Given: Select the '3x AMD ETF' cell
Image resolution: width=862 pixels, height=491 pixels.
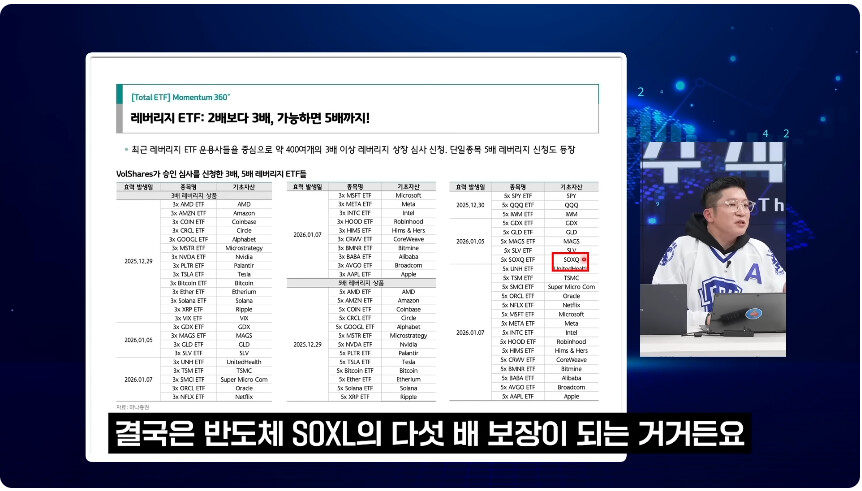Looking at the screenshot, I should (188, 205).
